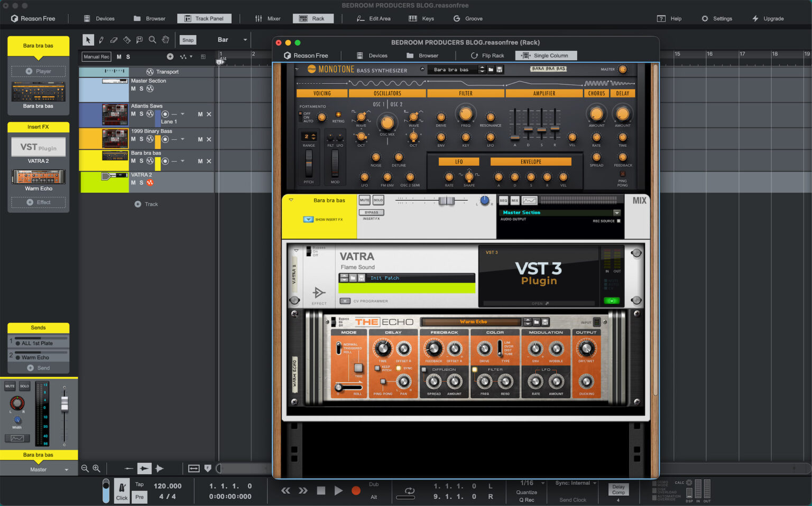Click the Upgrade button
Screen dimensions: 812x506
[x=768, y=18]
